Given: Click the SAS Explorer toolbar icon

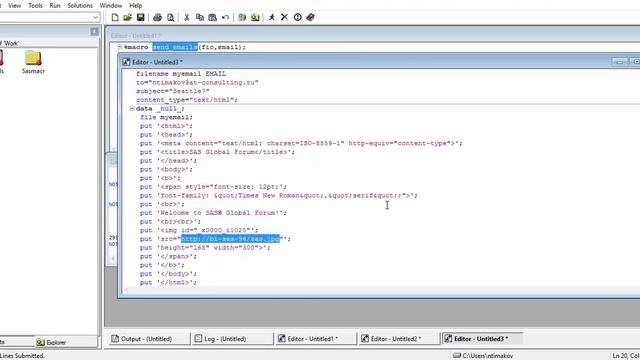Looking at the screenshot, I should click(x=255, y=17).
